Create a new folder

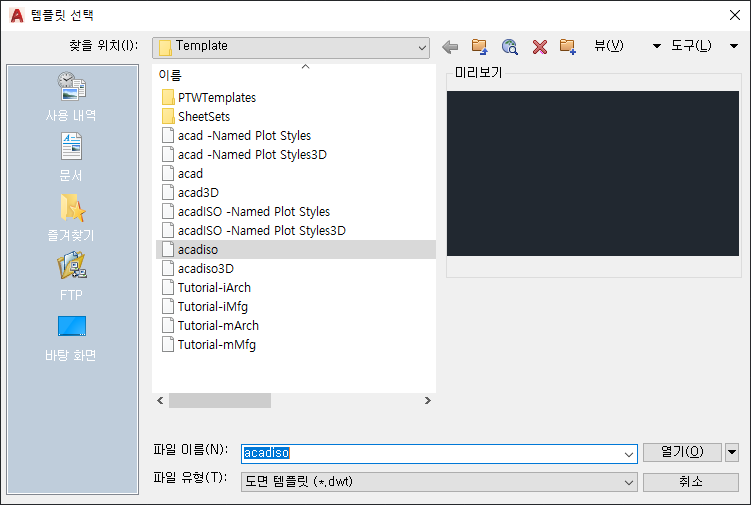[x=568, y=46]
